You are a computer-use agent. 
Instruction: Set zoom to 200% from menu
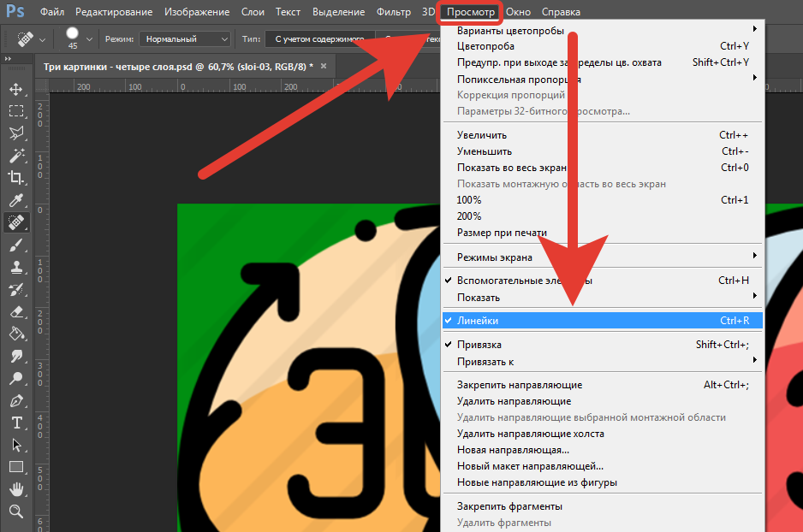[603, 216]
